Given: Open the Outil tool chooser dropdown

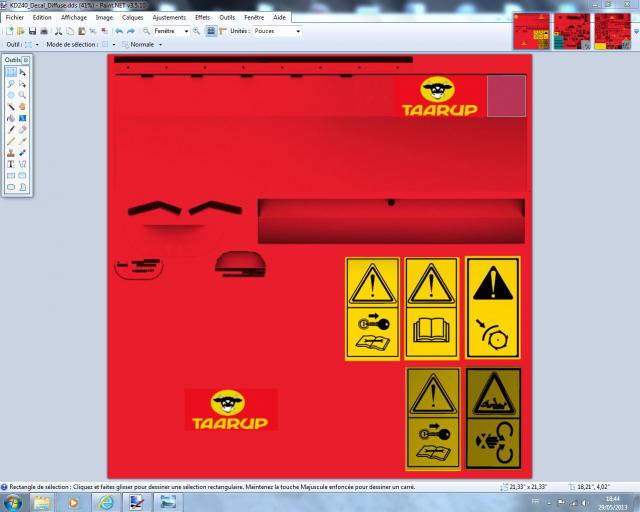Looking at the screenshot, I should pyautogui.click(x=37, y=45).
